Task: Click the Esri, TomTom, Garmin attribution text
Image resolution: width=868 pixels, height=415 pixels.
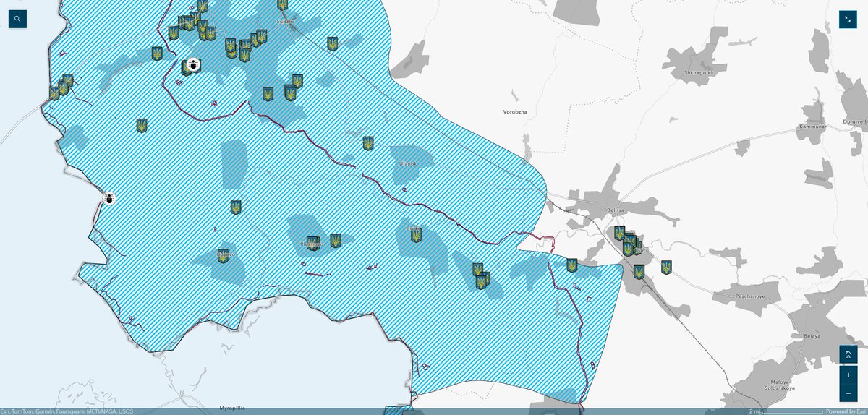Action: [x=67, y=411]
